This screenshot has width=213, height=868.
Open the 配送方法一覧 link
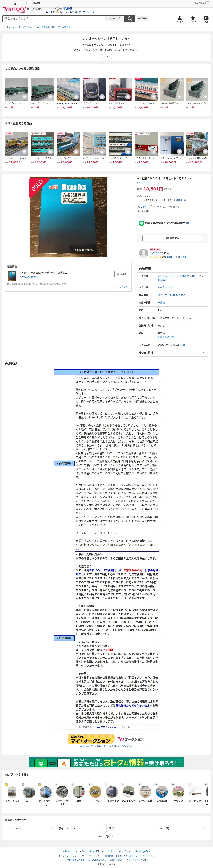click(x=180, y=200)
